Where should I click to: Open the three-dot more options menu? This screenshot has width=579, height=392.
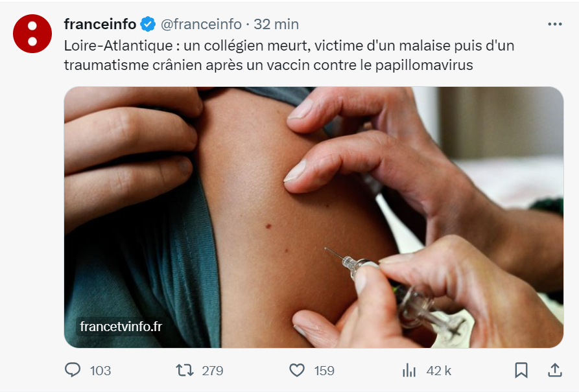[554, 25]
